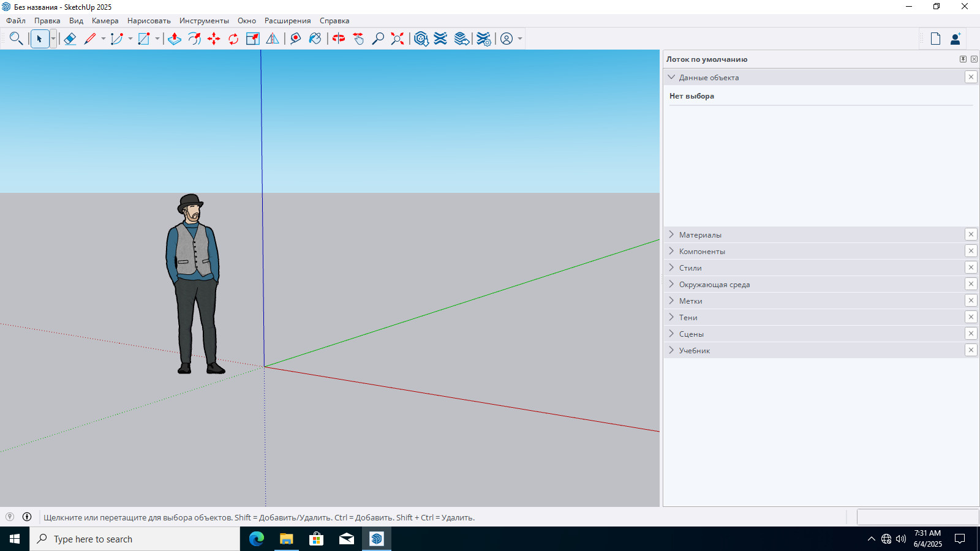The width and height of the screenshot is (980, 551).
Task: Select the Scale tool
Action: (x=253, y=39)
